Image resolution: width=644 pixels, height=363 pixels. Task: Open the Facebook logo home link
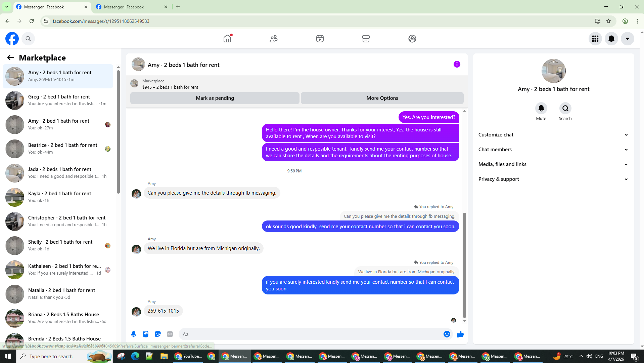point(12,39)
